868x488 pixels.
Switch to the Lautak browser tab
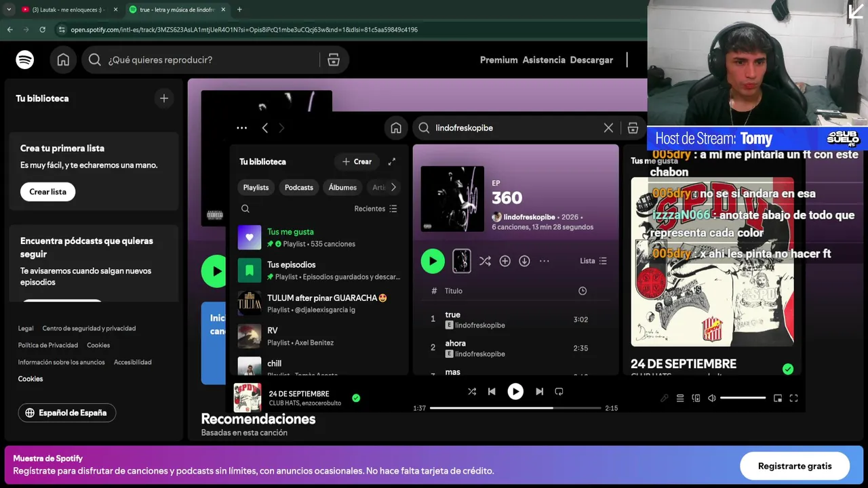(68, 9)
